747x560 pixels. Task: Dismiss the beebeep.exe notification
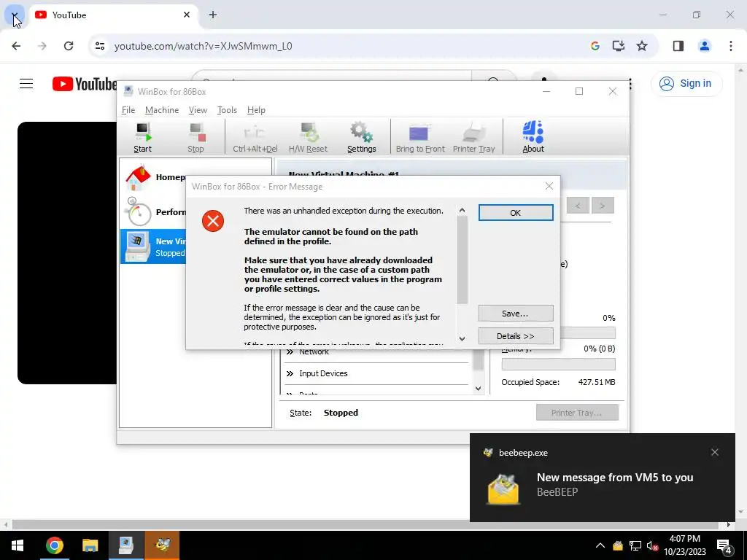[715, 452]
